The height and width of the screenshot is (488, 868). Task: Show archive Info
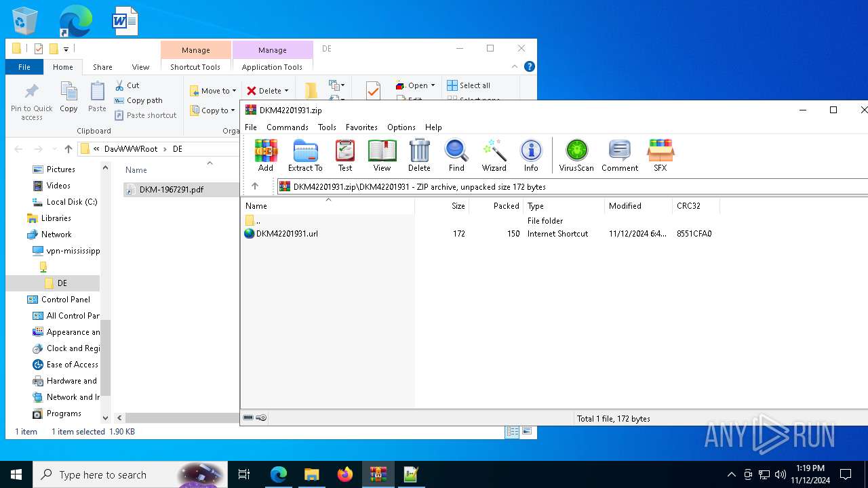click(x=531, y=155)
